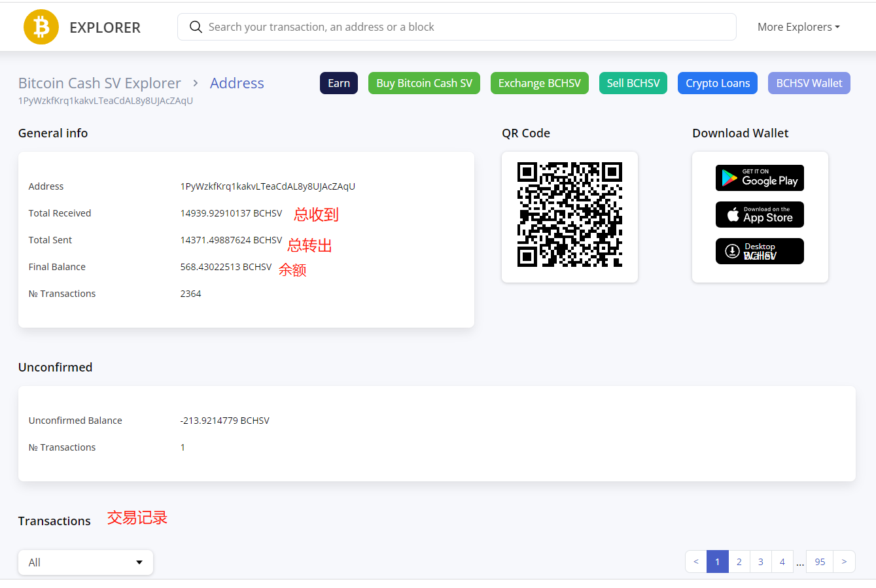Click the BCHSV Wallet button
This screenshot has width=876, height=588.
(x=809, y=83)
